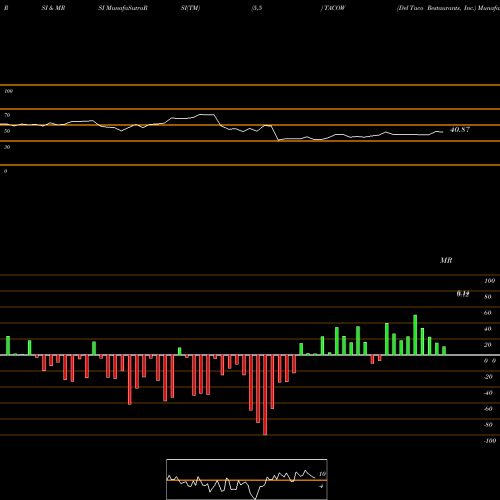Click the MR axis label -100
The image size is (500, 500).
(490, 441)
